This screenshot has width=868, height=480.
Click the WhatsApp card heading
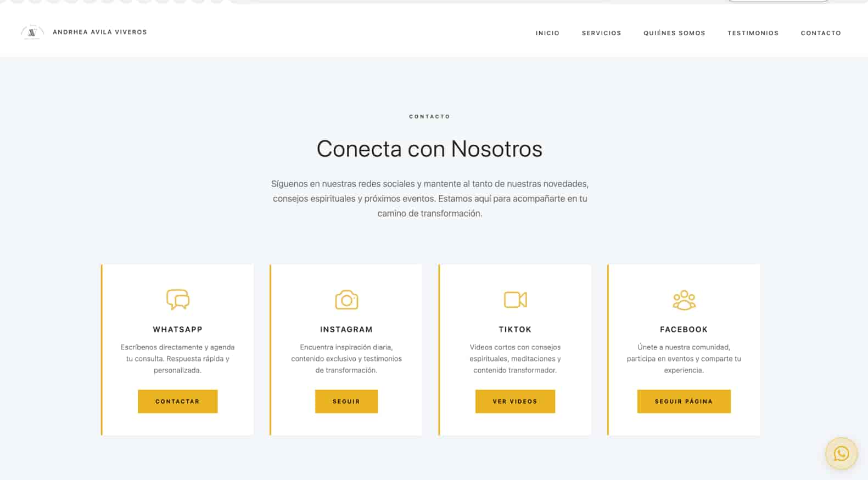point(177,329)
